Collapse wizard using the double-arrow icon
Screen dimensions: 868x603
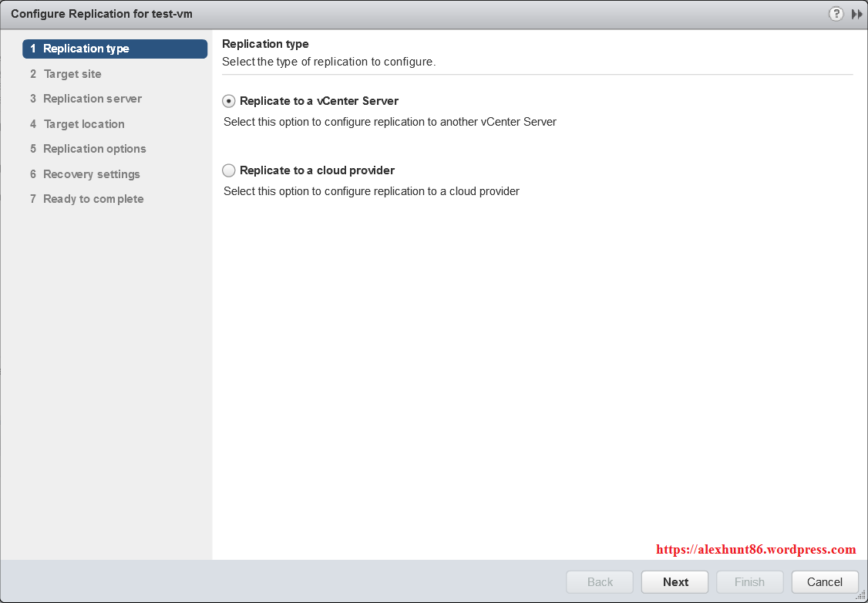click(856, 14)
